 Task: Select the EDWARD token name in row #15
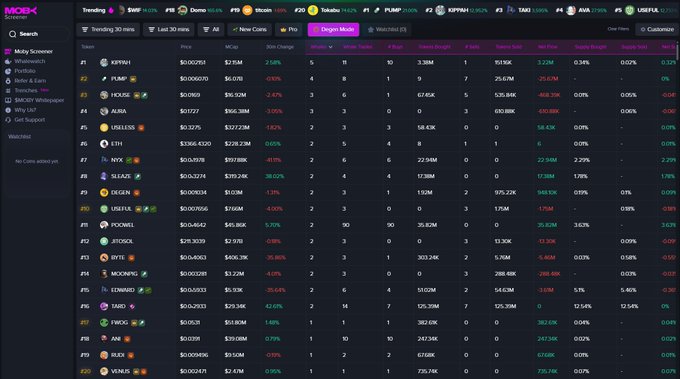(x=123, y=290)
